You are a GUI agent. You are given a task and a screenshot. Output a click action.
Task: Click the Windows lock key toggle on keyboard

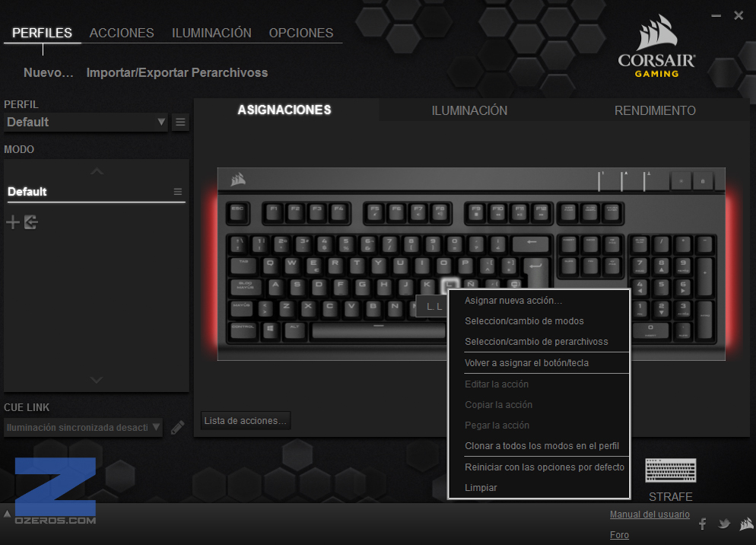pyautogui.click(x=703, y=181)
